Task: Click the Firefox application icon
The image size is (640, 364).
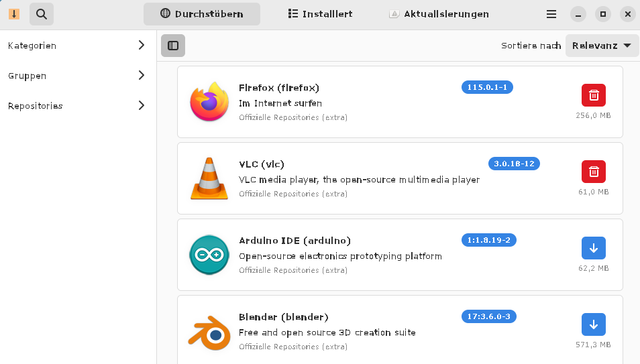Action: 209,102
